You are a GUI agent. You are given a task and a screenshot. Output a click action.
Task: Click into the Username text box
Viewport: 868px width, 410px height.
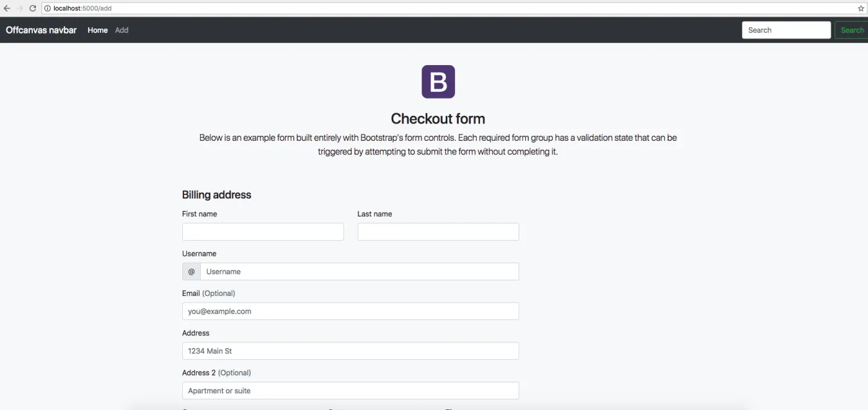point(360,272)
